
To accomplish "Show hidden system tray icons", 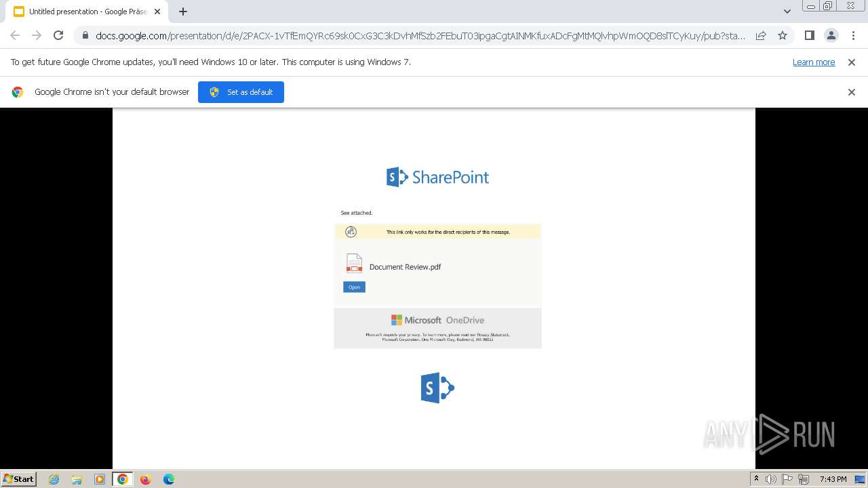I will [756, 479].
